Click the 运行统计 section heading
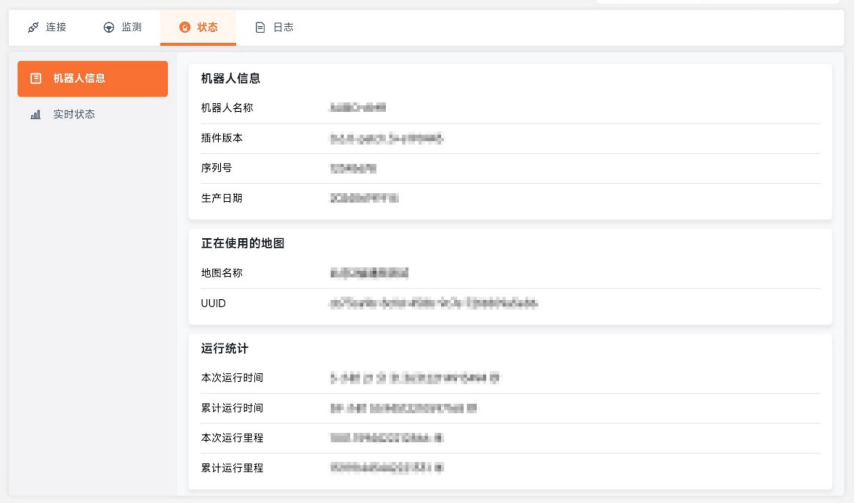Screen dimensions: 856x504 [224, 348]
